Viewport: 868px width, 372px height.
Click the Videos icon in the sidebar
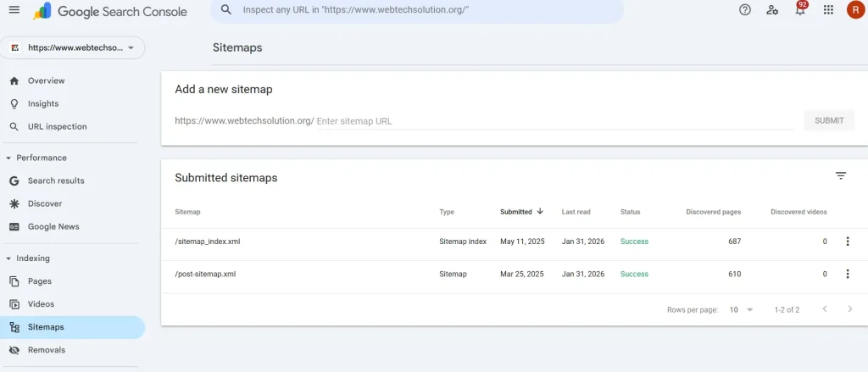tap(14, 304)
